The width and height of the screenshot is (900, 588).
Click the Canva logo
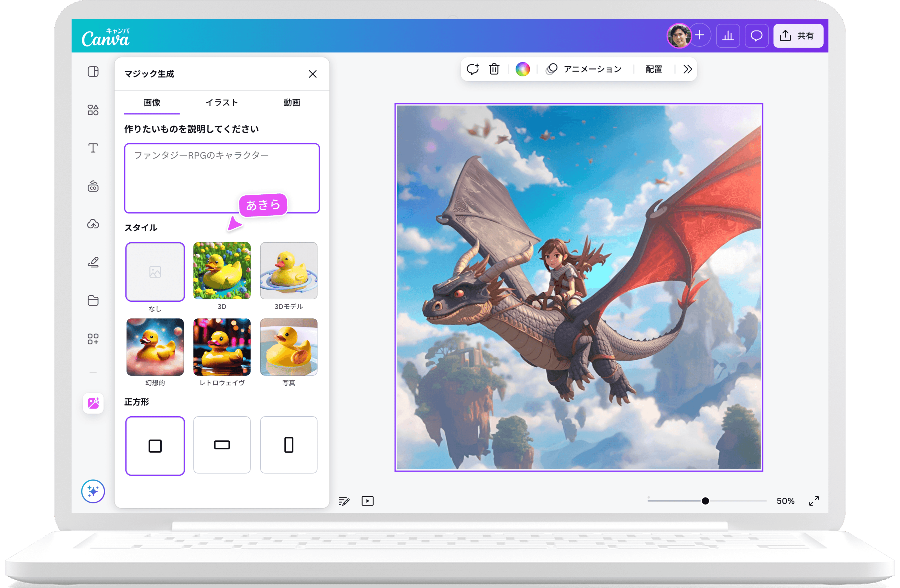(105, 37)
